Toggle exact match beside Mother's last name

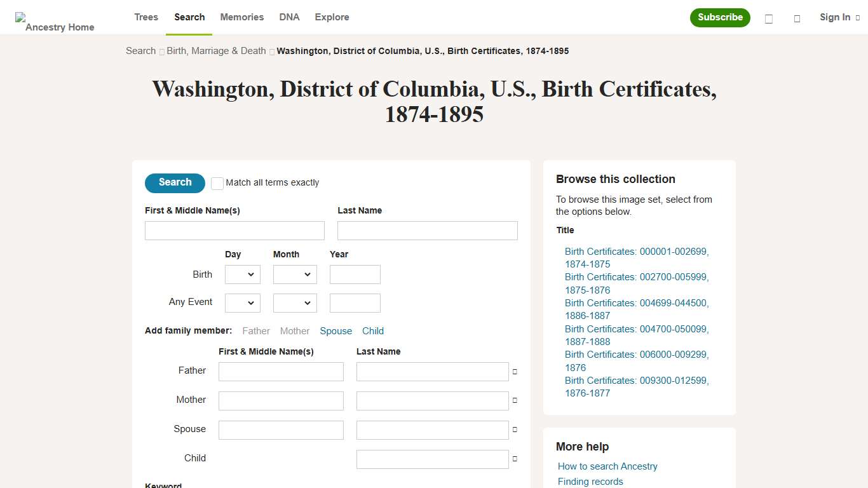coord(514,400)
